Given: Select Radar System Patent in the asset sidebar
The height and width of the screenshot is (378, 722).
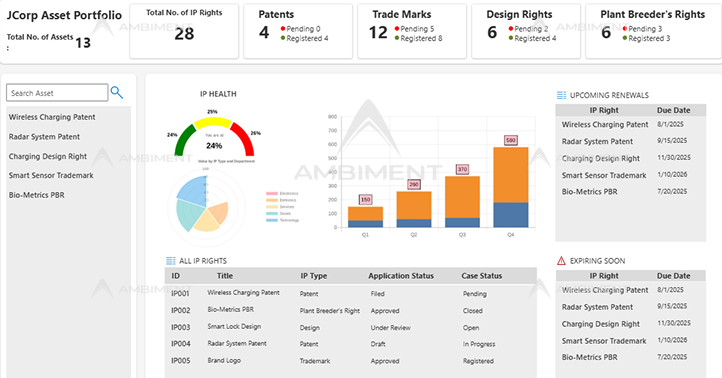Looking at the screenshot, I should point(44,137).
